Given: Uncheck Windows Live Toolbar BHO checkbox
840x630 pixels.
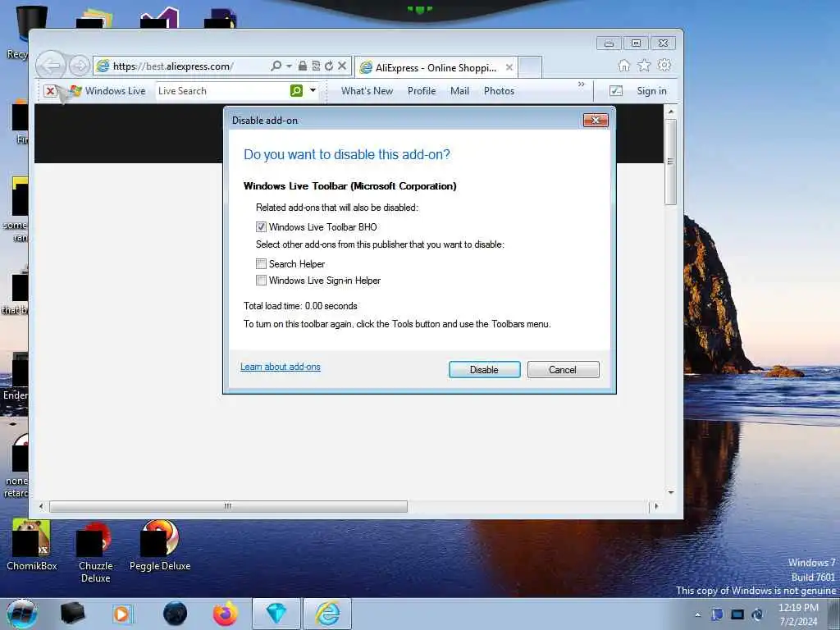Looking at the screenshot, I should 261,226.
